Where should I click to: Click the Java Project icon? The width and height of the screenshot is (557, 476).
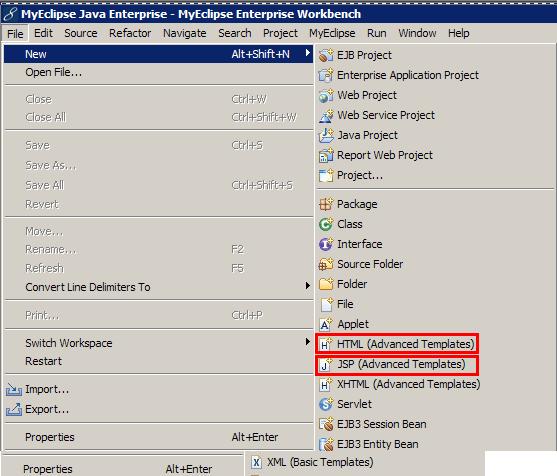coord(326,135)
